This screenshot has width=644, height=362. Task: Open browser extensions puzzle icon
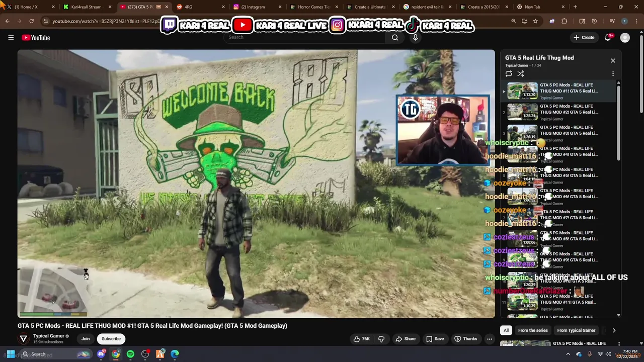coord(564,21)
